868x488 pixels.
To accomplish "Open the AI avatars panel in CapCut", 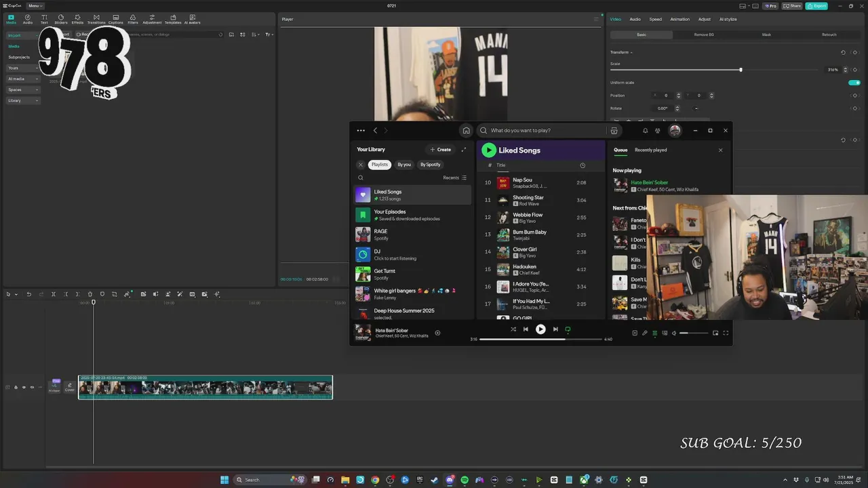I will point(193,19).
